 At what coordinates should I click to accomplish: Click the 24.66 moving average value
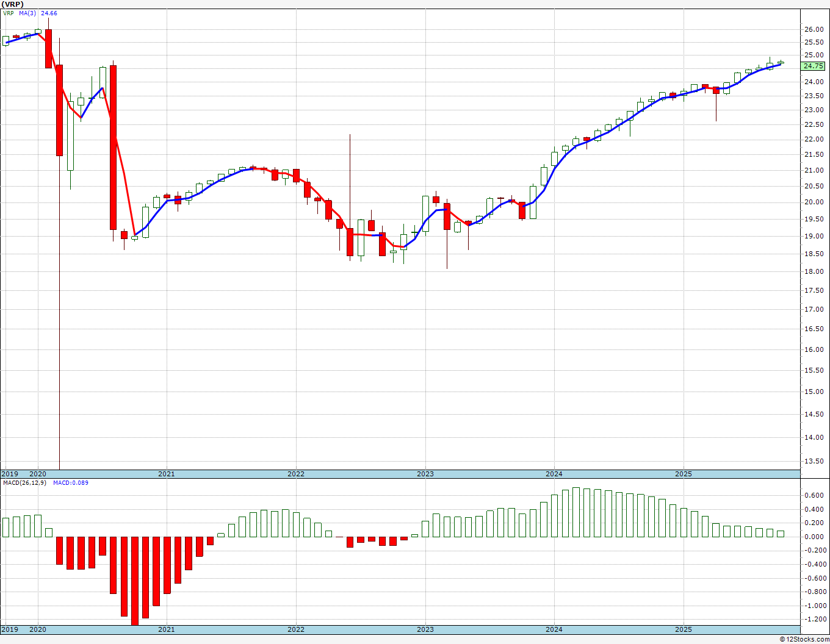click(49, 13)
